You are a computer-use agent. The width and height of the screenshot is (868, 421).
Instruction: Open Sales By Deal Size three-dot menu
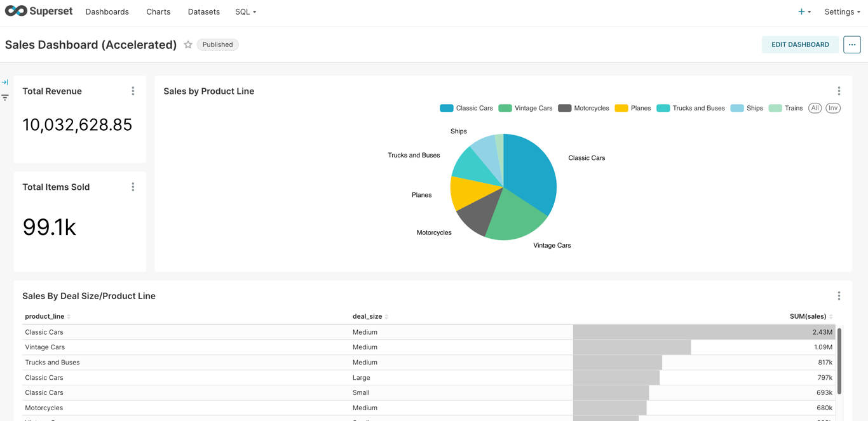click(839, 296)
